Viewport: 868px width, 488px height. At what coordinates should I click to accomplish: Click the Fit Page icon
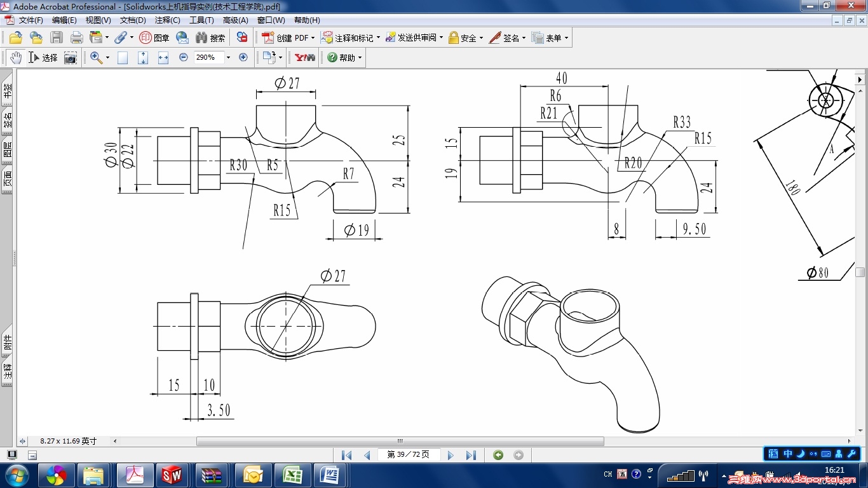(143, 57)
